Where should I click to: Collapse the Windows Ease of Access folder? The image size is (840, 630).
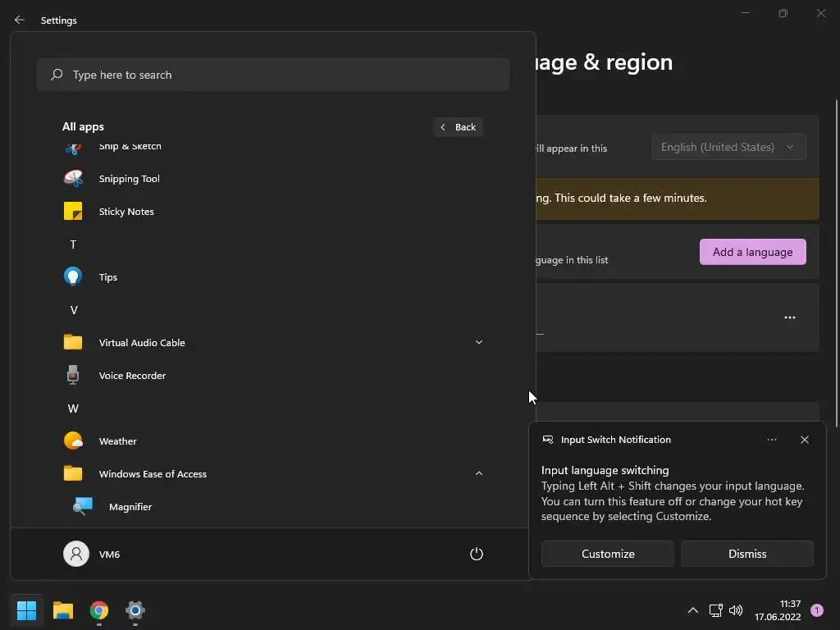[479, 473]
